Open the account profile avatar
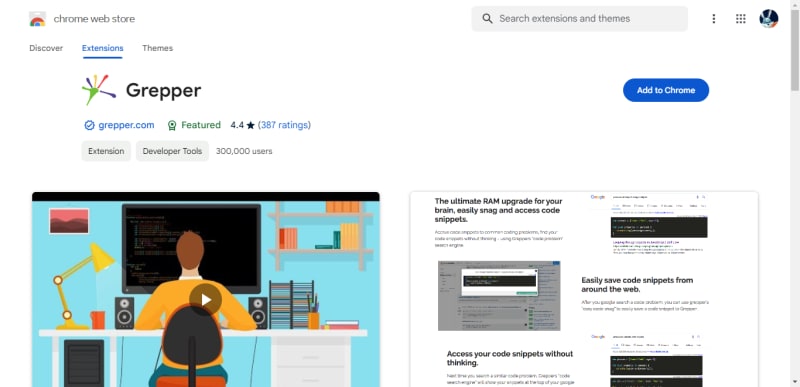This screenshot has height=387, width=800. 768,19
